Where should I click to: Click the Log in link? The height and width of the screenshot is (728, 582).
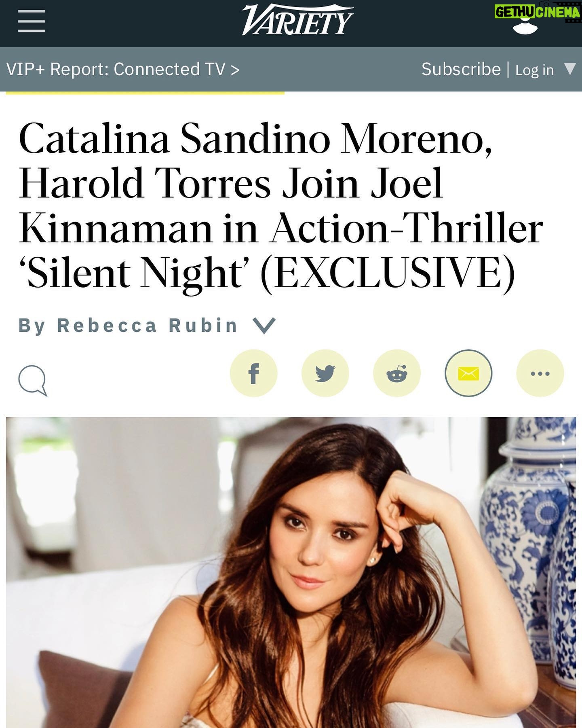tap(534, 70)
